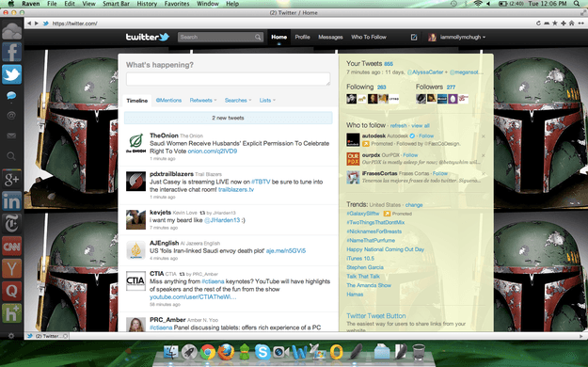Open the Profile nav item
This screenshot has height=367, width=588.
302,37
